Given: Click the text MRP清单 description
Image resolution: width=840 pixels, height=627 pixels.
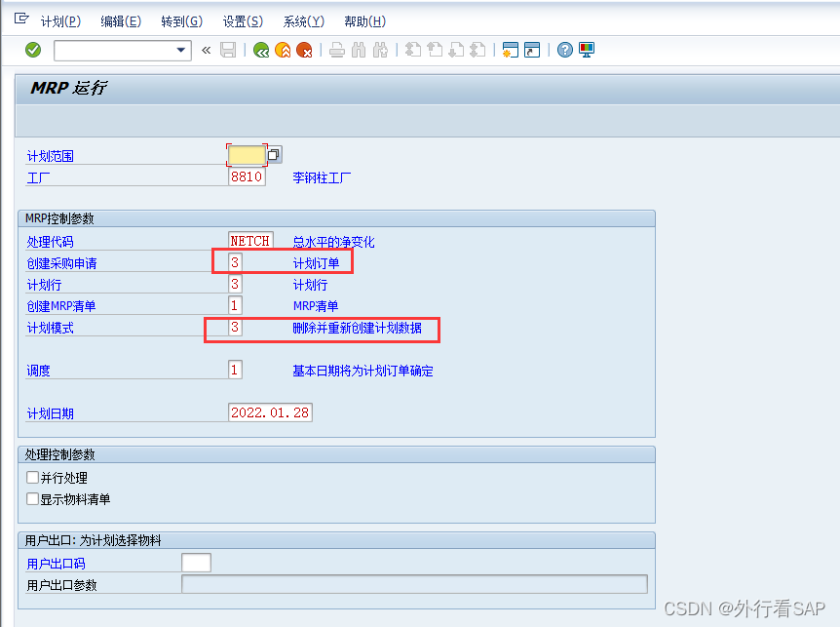Looking at the screenshot, I should [316, 306].
